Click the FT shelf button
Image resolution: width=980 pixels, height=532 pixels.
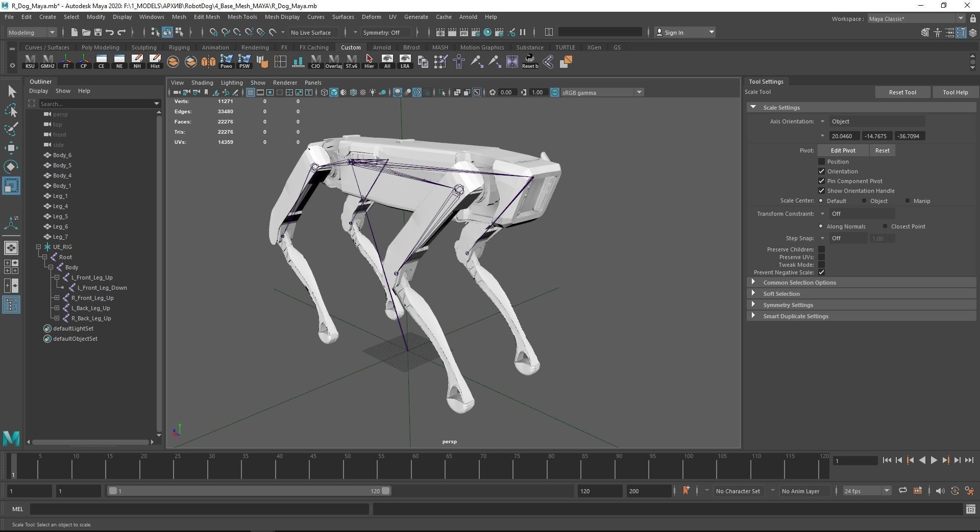(x=66, y=62)
